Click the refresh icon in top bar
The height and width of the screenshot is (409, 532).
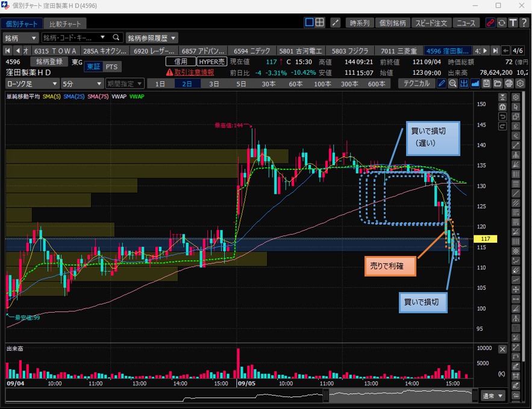501,23
